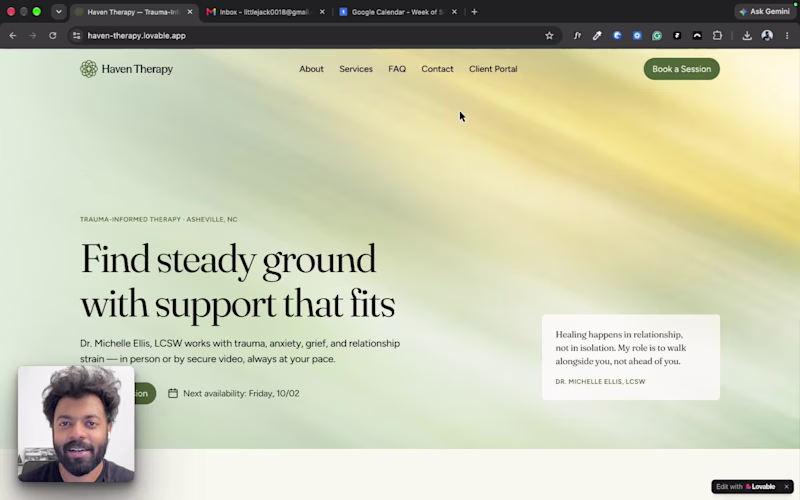Go back using the browser back arrow
The image size is (800, 500).
coord(13,36)
